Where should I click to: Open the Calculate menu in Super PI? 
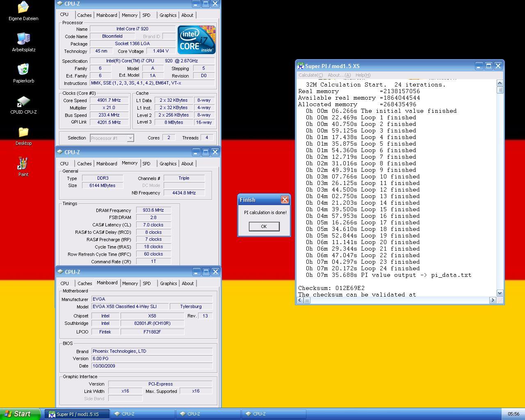coord(310,75)
